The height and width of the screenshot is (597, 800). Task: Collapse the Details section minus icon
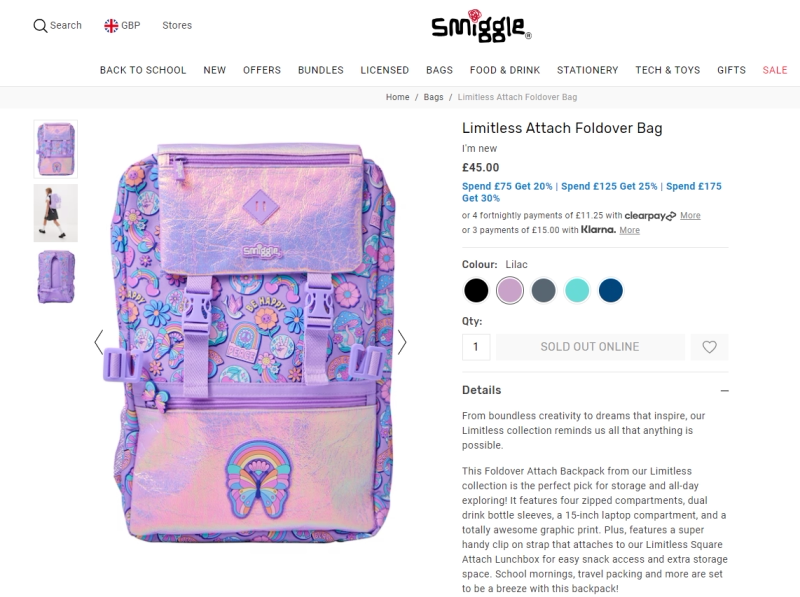click(x=724, y=391)
